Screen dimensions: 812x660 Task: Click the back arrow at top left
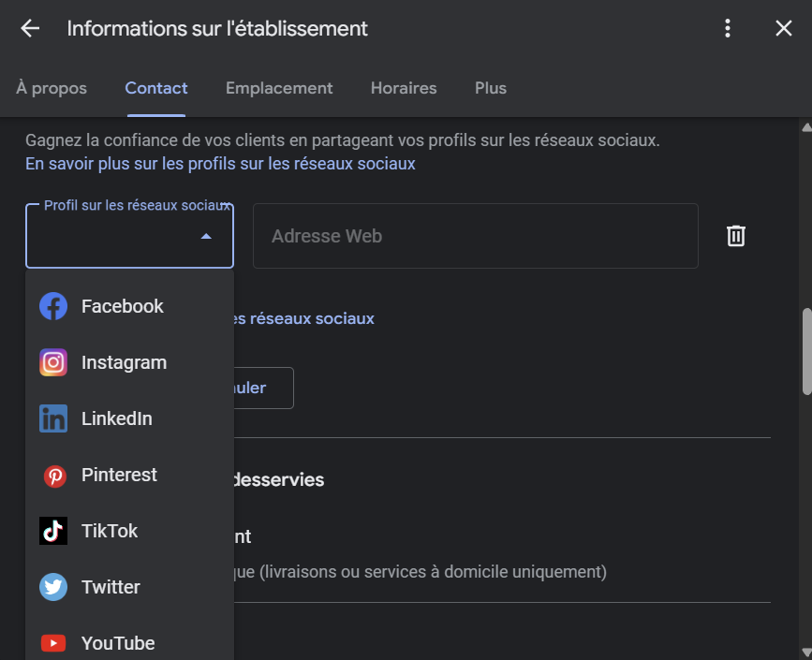pyautogui.click(x=29, y=28)
